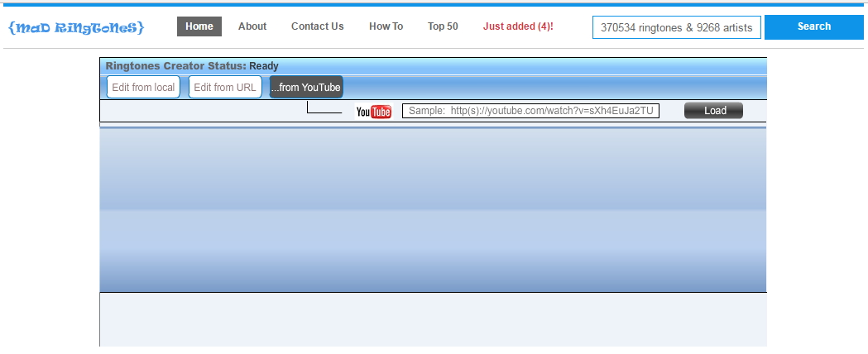Click into the YouTube URL sample field
The width and height of the screenshot is (868, 354).
530,111
